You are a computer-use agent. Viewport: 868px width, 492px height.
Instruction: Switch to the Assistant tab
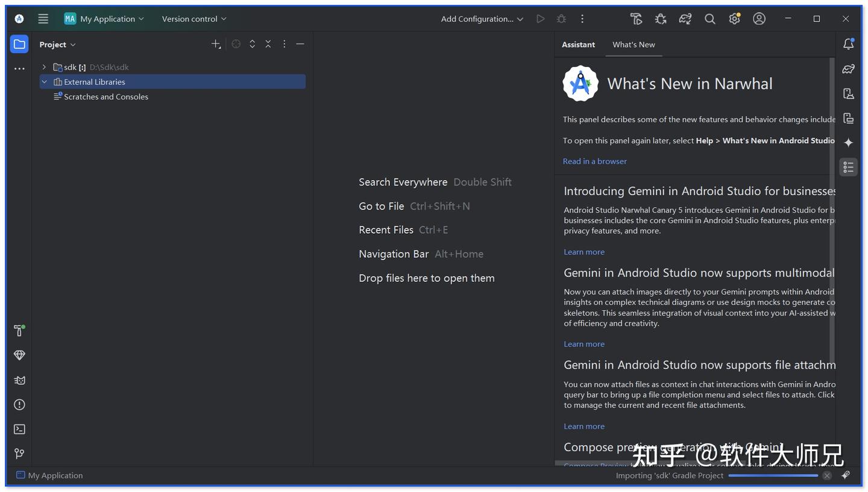pyautogui.click(x=578, y=45)
